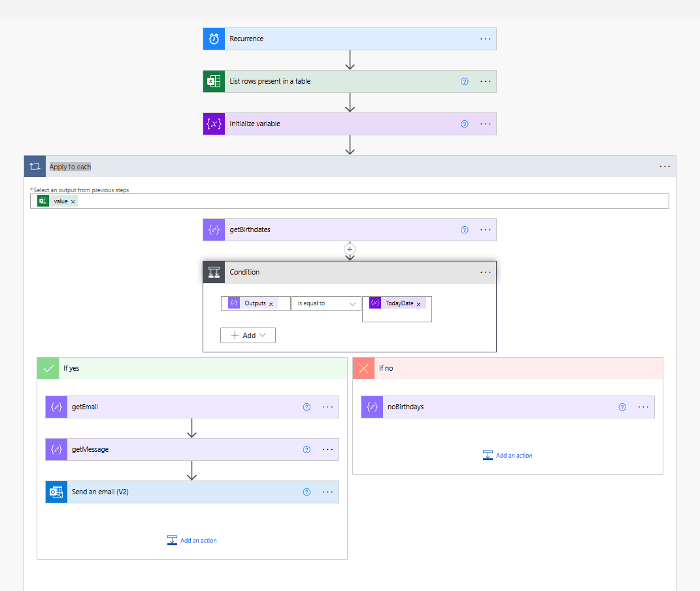This screenshot has height=591, width=700.
Task: Remove the TodayDate token from the Condition
Action: pyautogui.click(x=418, y=303)
